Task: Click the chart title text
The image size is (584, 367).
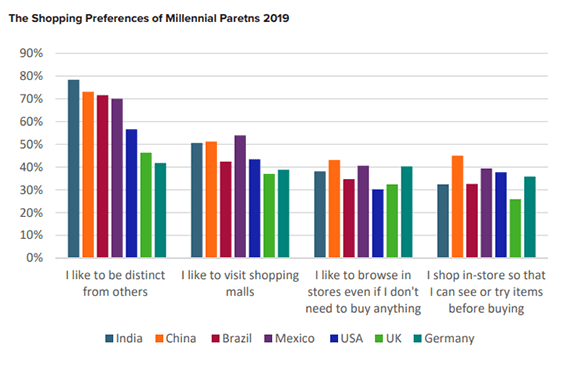Action: (x=149, y=18)
